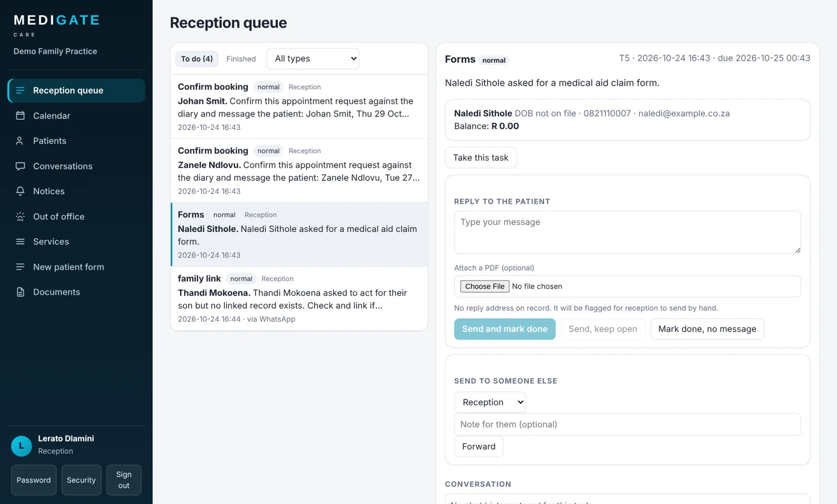This screenshot has height=504, width=837.
Task: Click the due 2026-10-25 00:43 timestamp
Action: click(x=764, y=58)
